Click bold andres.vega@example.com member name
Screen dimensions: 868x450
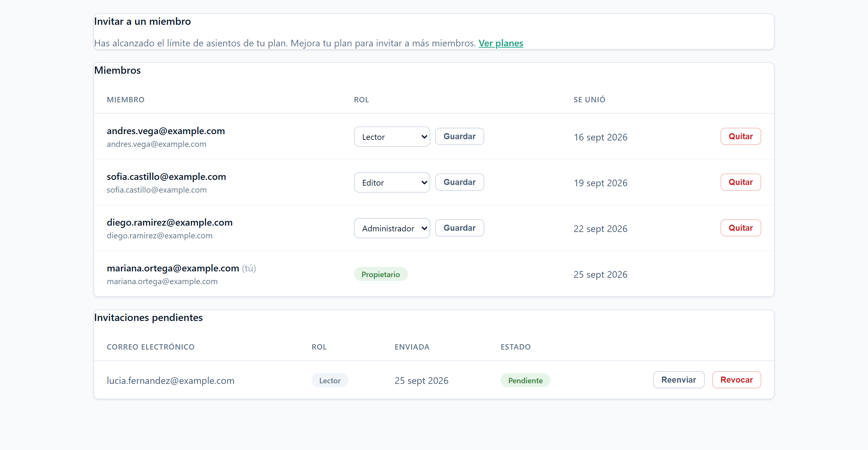click(166, 131)
